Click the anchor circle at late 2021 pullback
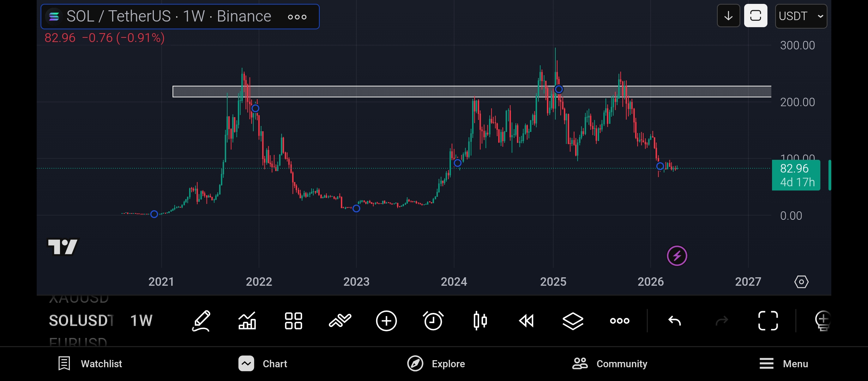The image size is (868, 381). 255,108
